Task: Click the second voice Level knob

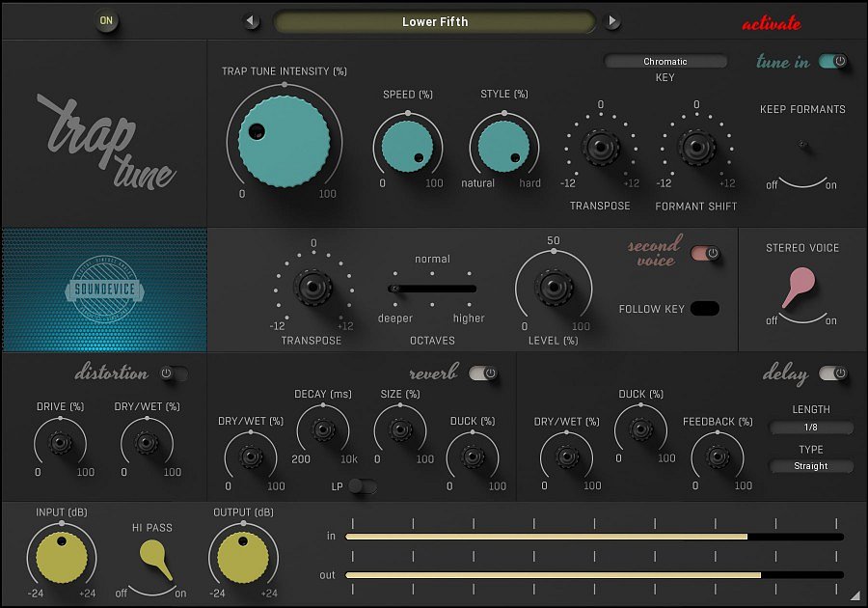Action: 554,287
